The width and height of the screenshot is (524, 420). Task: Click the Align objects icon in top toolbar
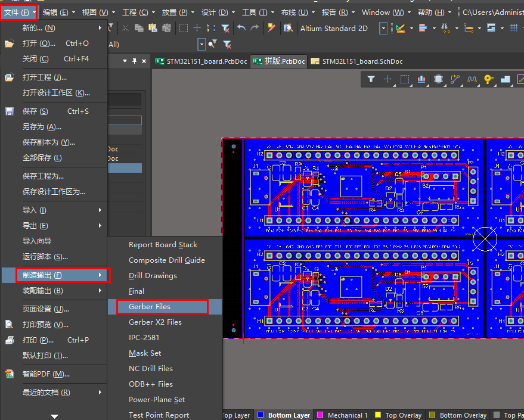pos(423,29)
